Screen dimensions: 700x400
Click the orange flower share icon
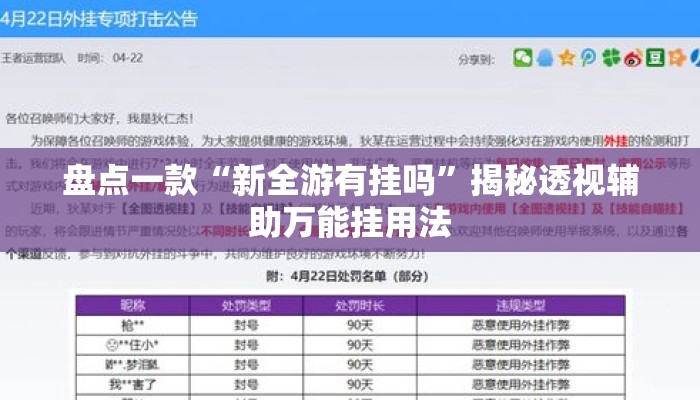[x=677, y=58]
